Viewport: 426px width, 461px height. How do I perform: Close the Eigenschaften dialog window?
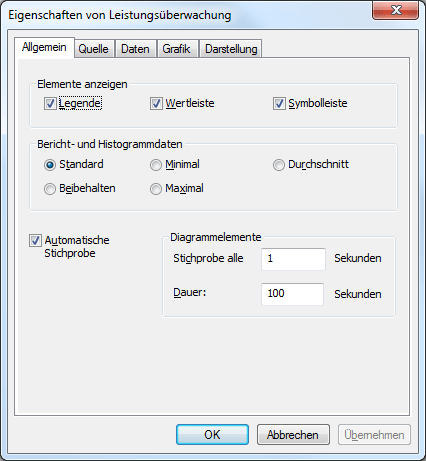(396, 10)
